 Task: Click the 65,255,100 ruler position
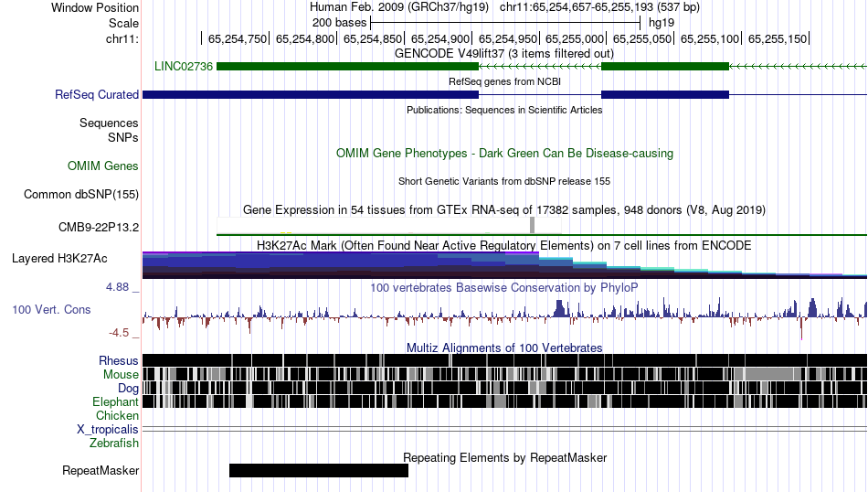710,38
